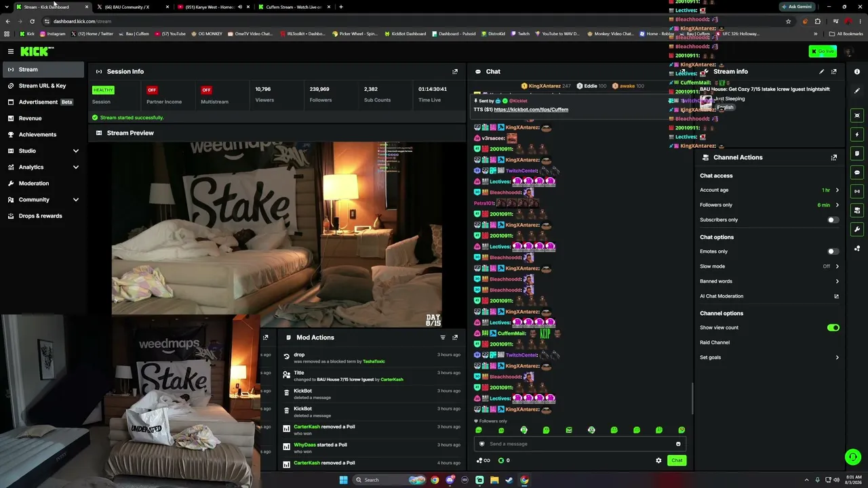The height and width of the screenshot is (488, 868).
Task: Go to Advertisement Beta section
Action: pos(42,102)
